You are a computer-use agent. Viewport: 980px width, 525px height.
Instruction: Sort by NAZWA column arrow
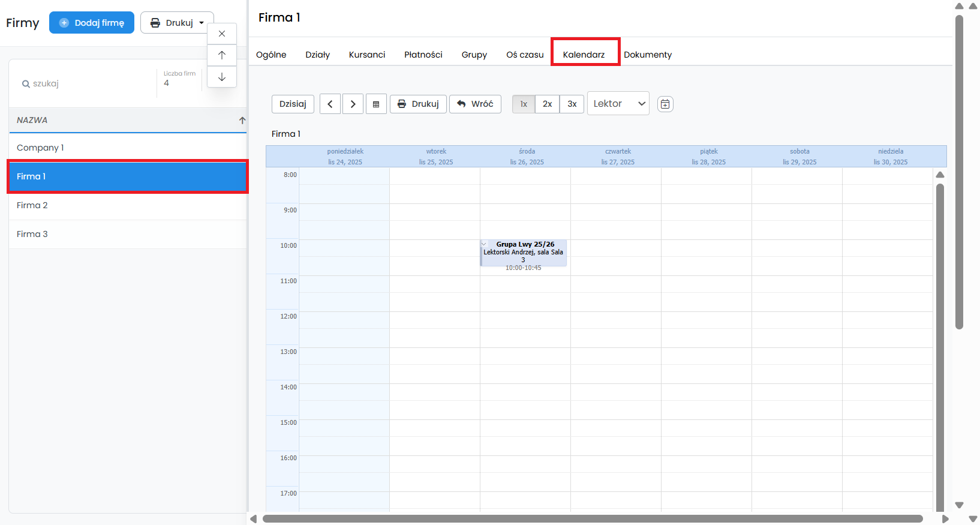[242, 120]
